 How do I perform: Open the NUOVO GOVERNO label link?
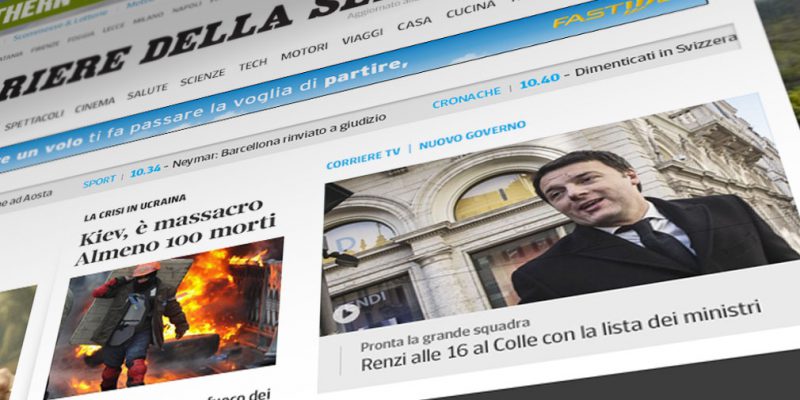[472, 135]
